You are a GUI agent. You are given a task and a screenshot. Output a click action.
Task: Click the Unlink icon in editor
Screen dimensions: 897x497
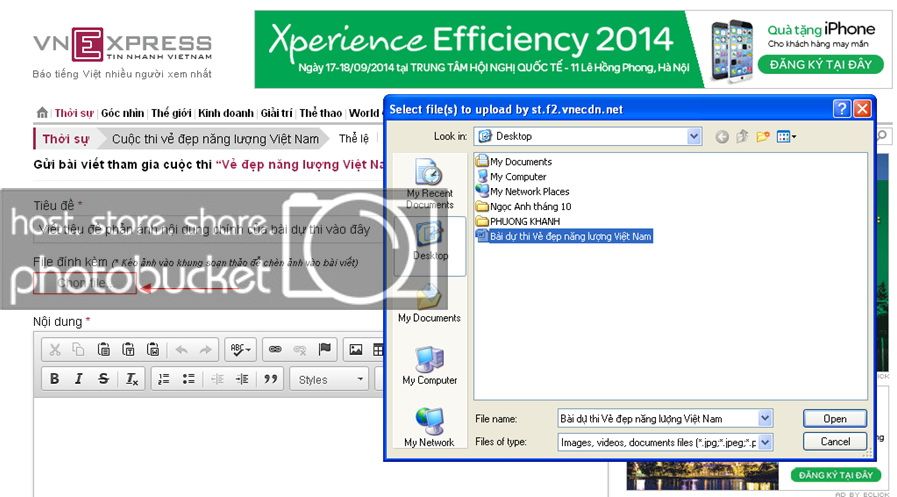[300, 349]
